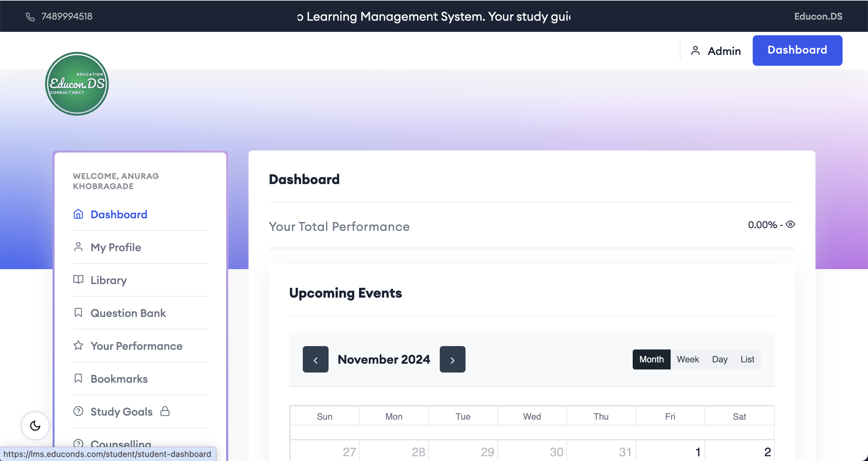Click the phone icon in the top bar

(x=30, y=17)
